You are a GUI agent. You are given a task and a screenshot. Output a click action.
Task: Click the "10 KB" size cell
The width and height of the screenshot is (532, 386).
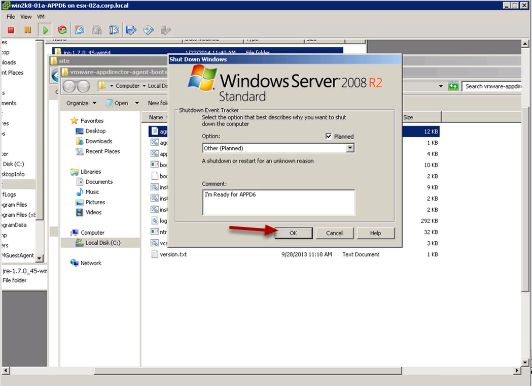(x=431, y=165)
